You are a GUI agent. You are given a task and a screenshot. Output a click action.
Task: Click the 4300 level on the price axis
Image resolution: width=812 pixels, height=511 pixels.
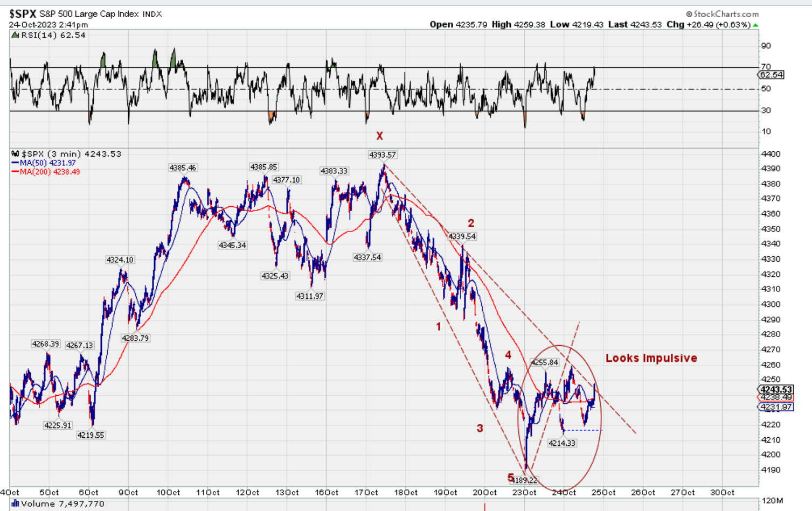tap(771, 304)
